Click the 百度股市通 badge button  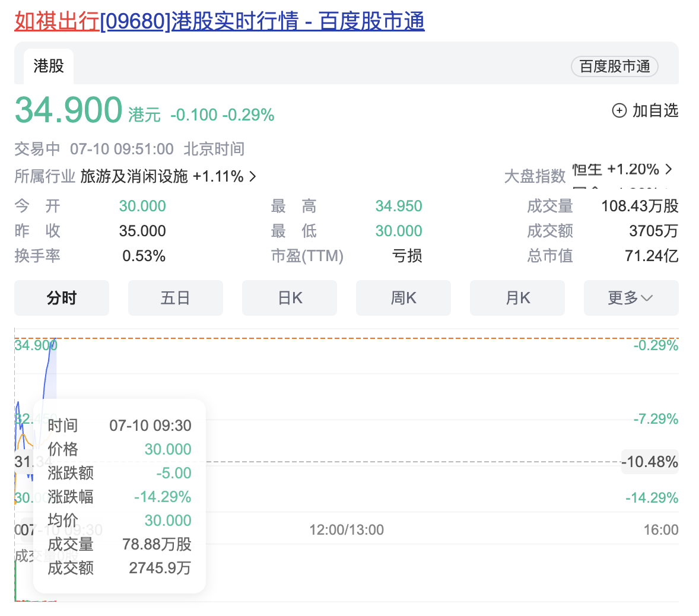coord(614,66)
